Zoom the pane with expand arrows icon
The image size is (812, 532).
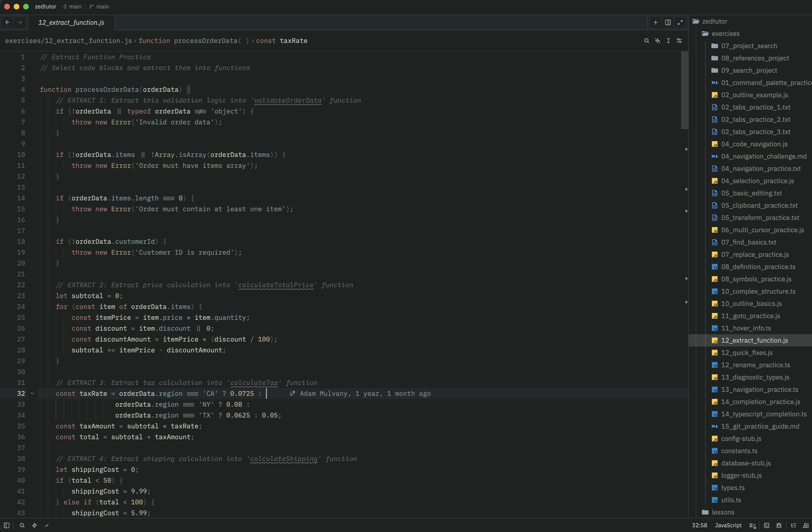[x=680, y=22]
